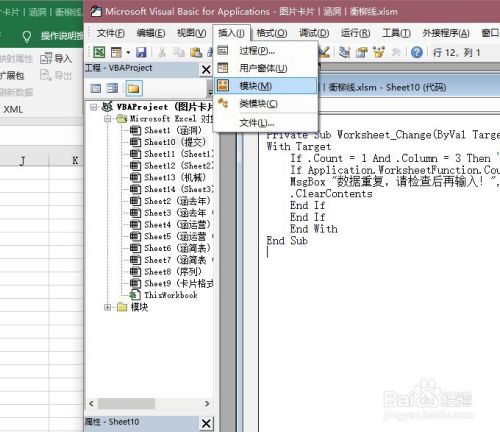Open the 工具(T) menu

pyautogui.click(x=396, y=33)
